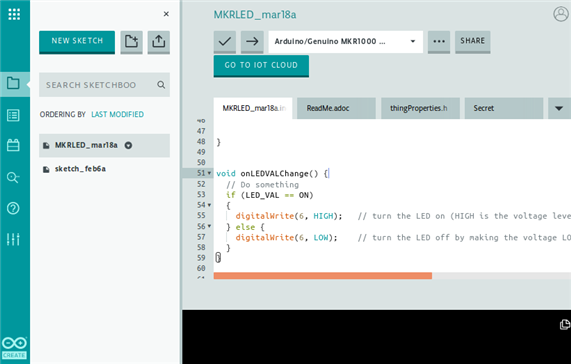571x364 pixels.
Task: Open the Monitor sidebar icon
Action: pyautogui.click(x=13, y=177)
